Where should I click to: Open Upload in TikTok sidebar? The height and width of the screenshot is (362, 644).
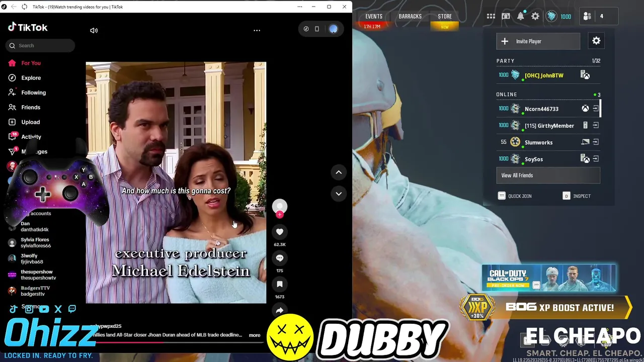[24, 122]
